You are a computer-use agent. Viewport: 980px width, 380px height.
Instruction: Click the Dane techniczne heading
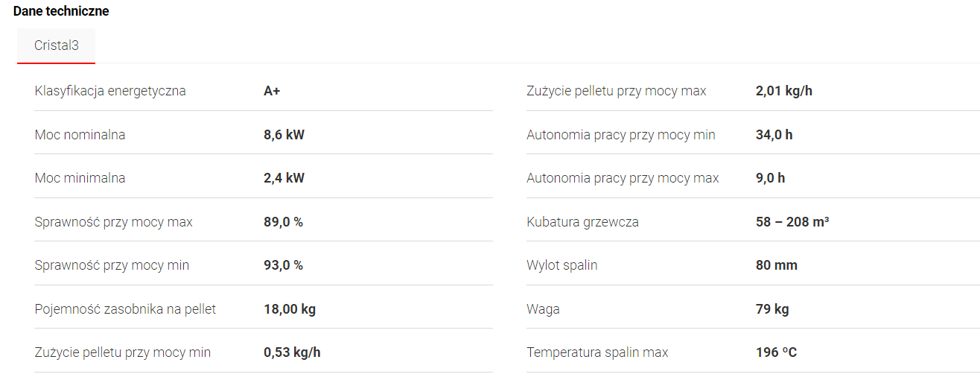[x=61, y=11]
